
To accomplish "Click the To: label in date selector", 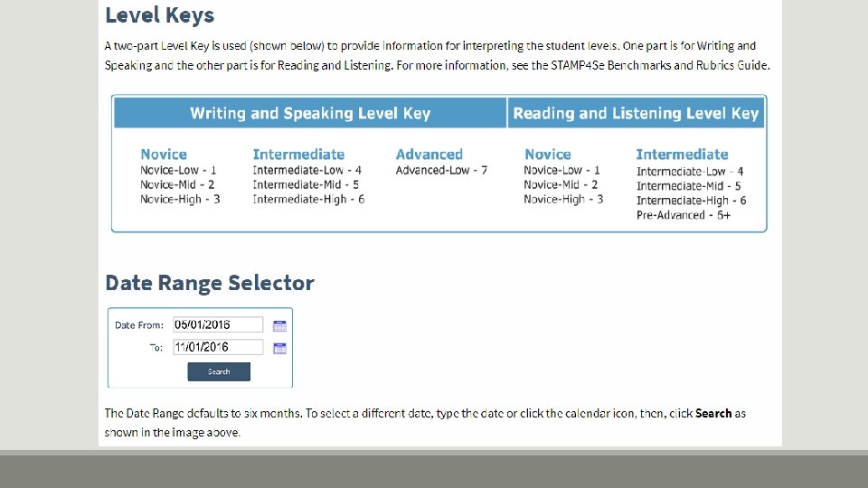I will point(156,347).
